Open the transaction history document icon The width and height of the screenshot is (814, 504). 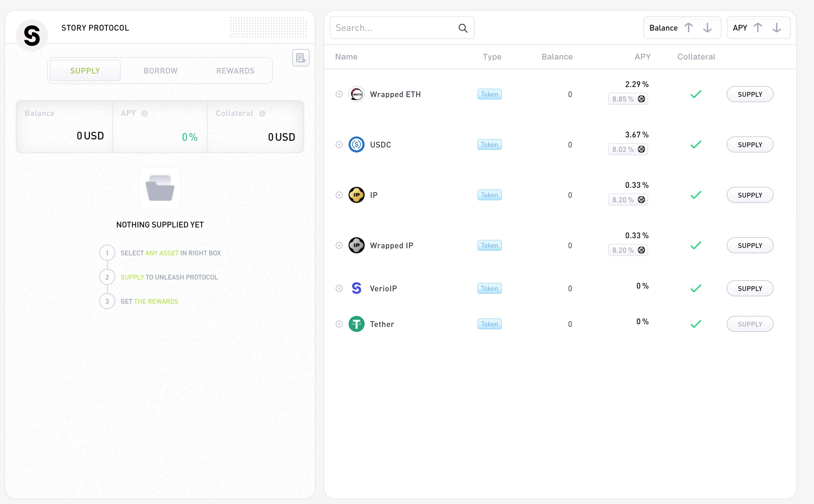click(300, 58)
